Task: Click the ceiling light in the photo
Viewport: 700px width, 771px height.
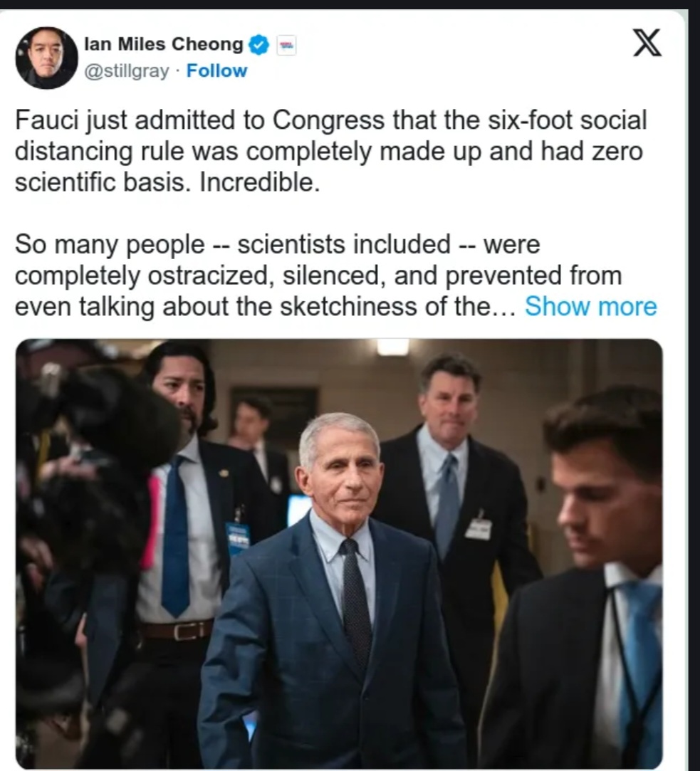Action: pyautogui.click(x=392, y=347)
